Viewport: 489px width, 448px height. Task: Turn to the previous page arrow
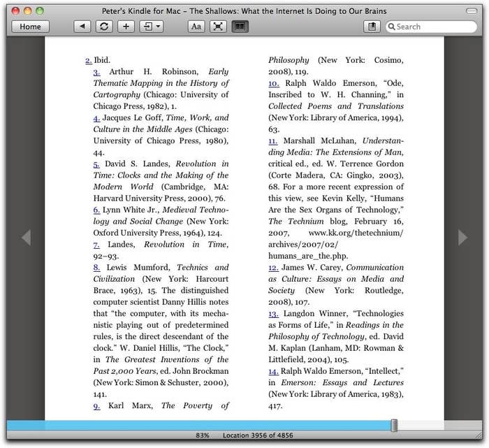click(27, 238)
